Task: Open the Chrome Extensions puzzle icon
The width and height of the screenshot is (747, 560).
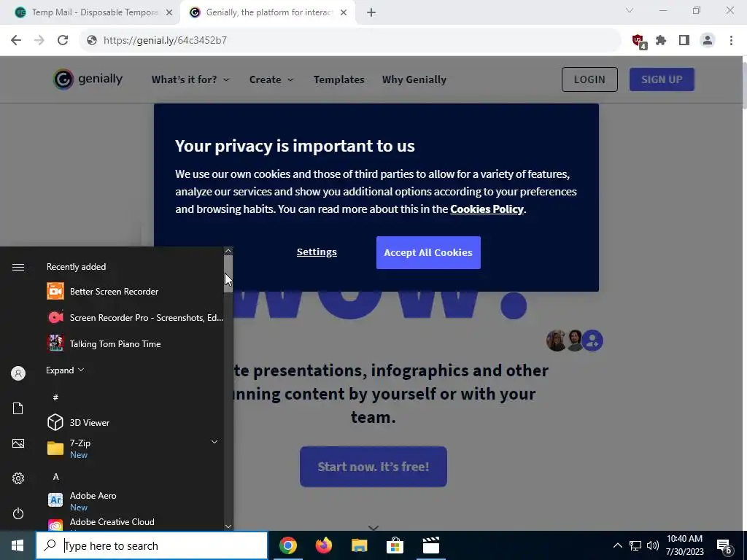Action: coord(661,41)
